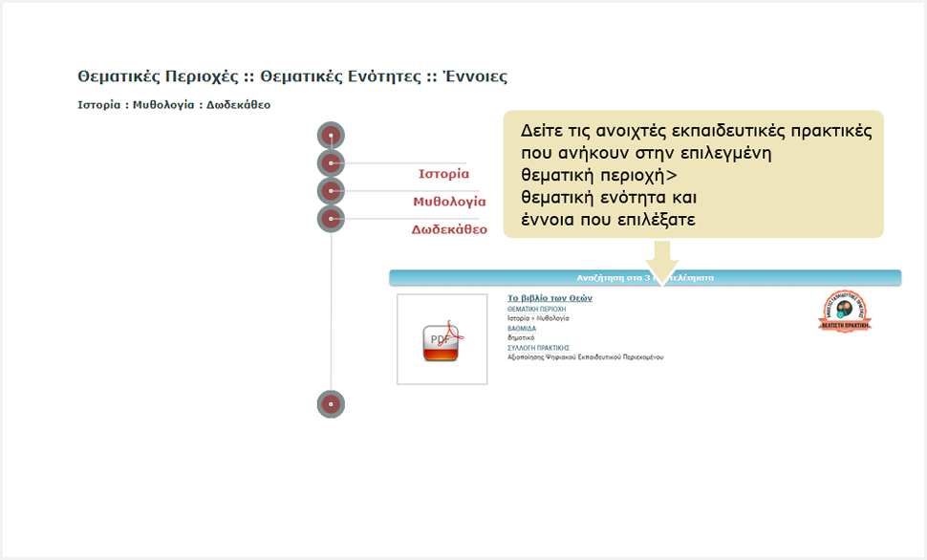Click the ΘΕΜΑΤΙΚΗ ΠΕΡΙΟΧΗ field label
The image size is (927, 560).
pos(536,310)
